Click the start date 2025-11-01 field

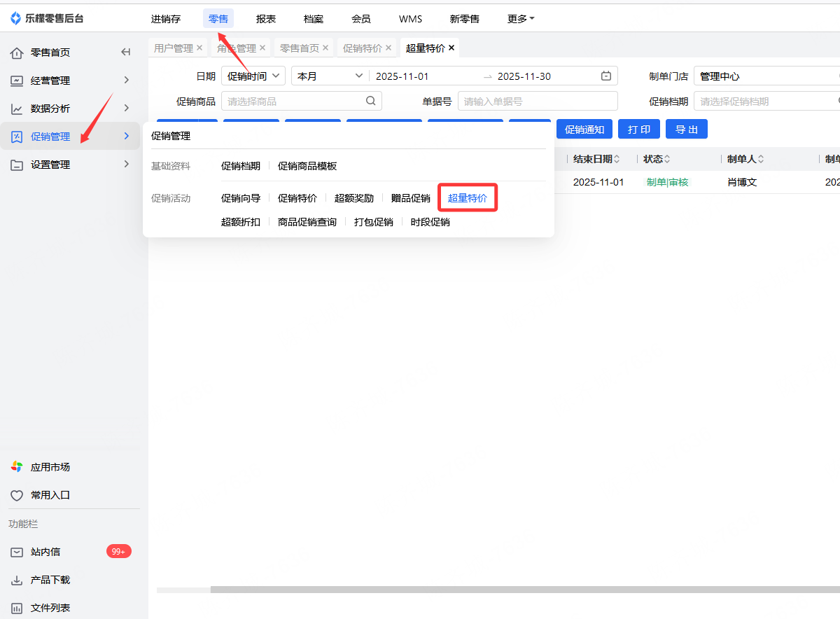402,76
